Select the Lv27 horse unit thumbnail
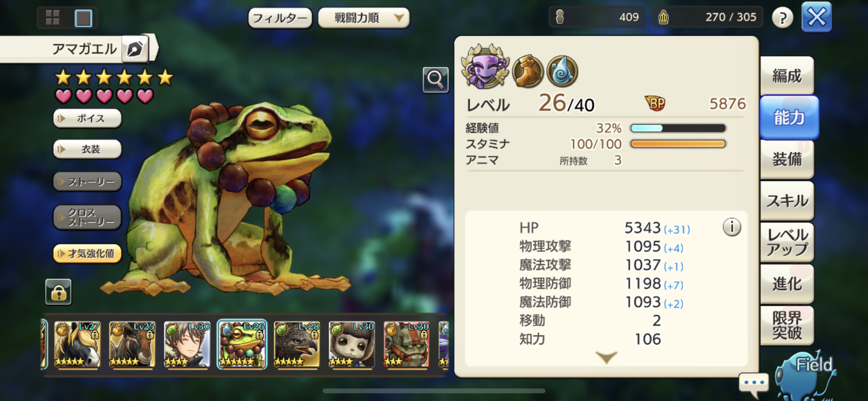 (x=78, y=345)
